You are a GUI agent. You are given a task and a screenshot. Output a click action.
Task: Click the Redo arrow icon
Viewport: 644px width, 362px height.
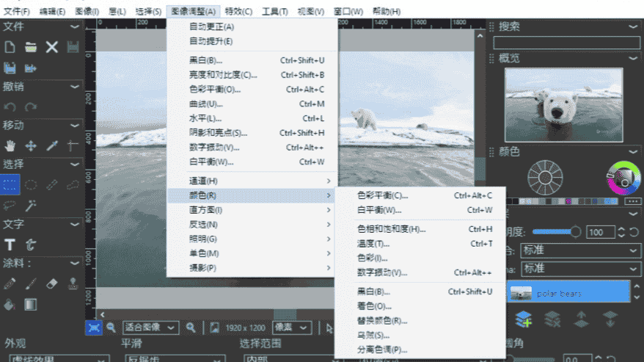[x=31, y=107]
